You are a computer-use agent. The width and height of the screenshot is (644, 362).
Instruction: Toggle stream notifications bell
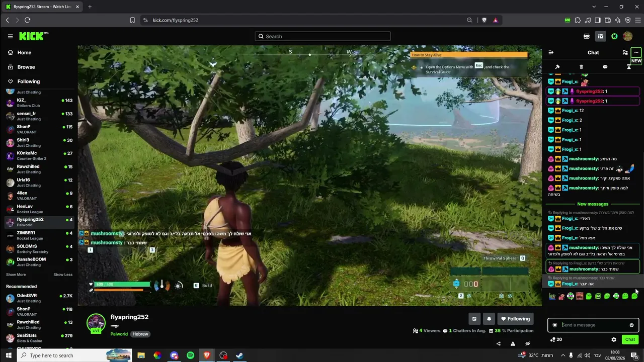pos(489,319)
